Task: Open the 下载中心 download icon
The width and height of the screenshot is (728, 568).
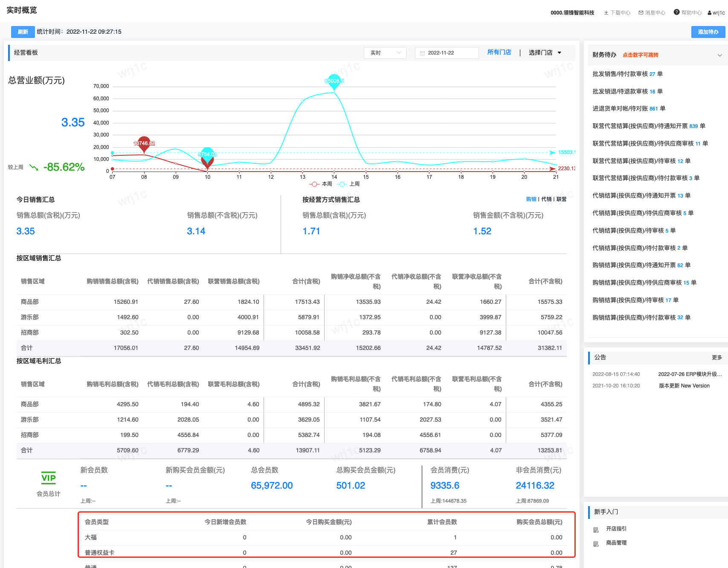Action: (606, 13)
